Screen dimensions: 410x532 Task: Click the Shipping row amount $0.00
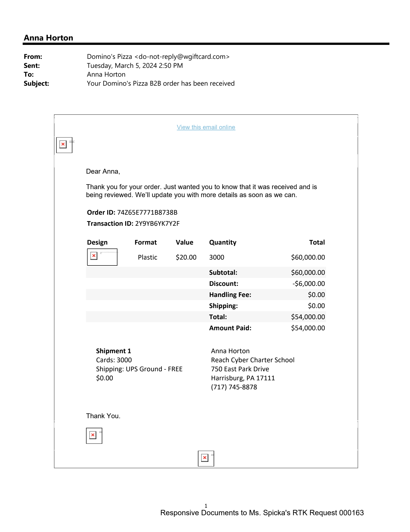pyautogui.click(x=316, y=306)
